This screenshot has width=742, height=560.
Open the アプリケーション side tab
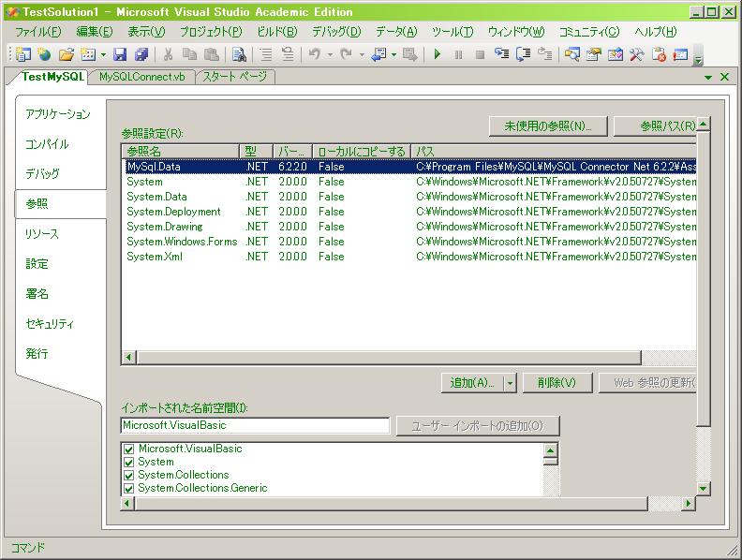[58, 114]
